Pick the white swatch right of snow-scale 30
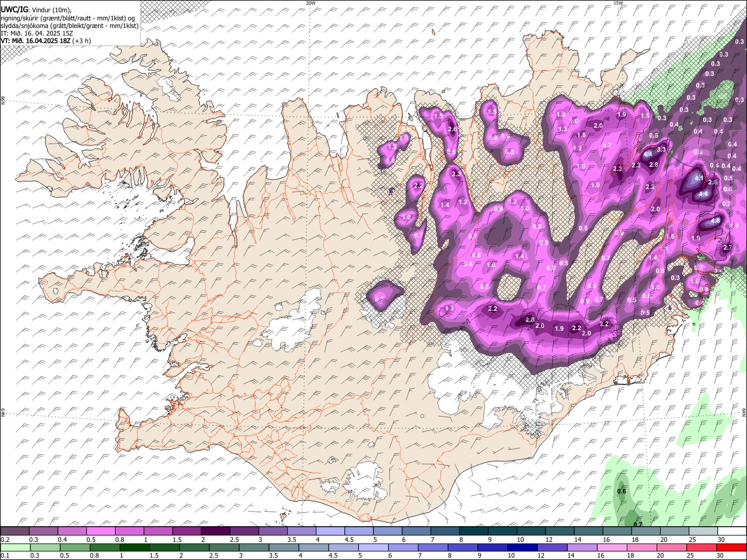Image resolution: width=747 pixels, height=560 pixels. [732, 531]
